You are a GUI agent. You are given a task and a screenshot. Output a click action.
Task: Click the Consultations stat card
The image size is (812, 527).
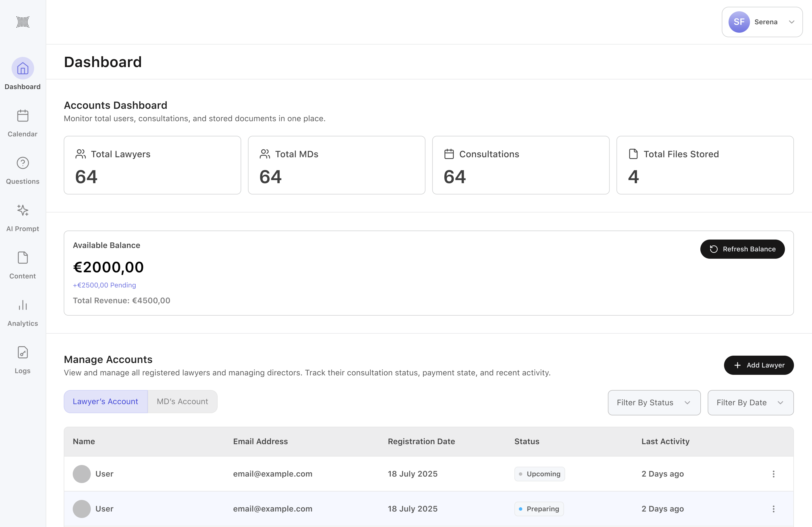[520, 165]
